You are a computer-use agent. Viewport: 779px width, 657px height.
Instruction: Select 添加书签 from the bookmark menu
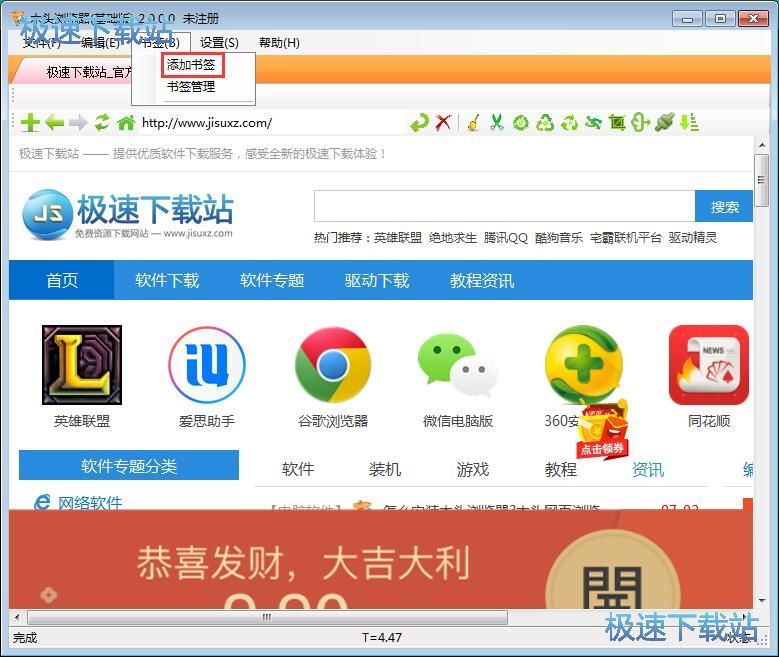pyautogui.click(x=191, y=65)
